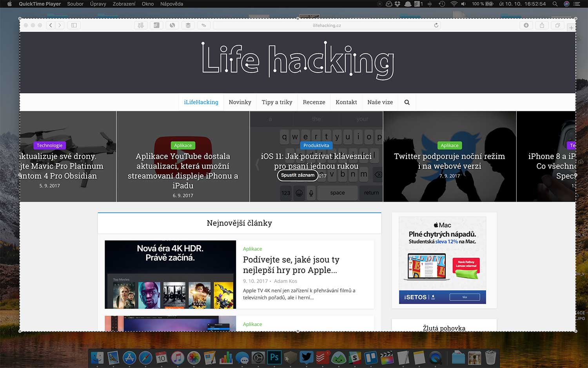Image resolution: width=588 pixels, height=368 pixels.
Task: Open the Úpravy menu
Action: pyautogui.click(x=98, y=4)
